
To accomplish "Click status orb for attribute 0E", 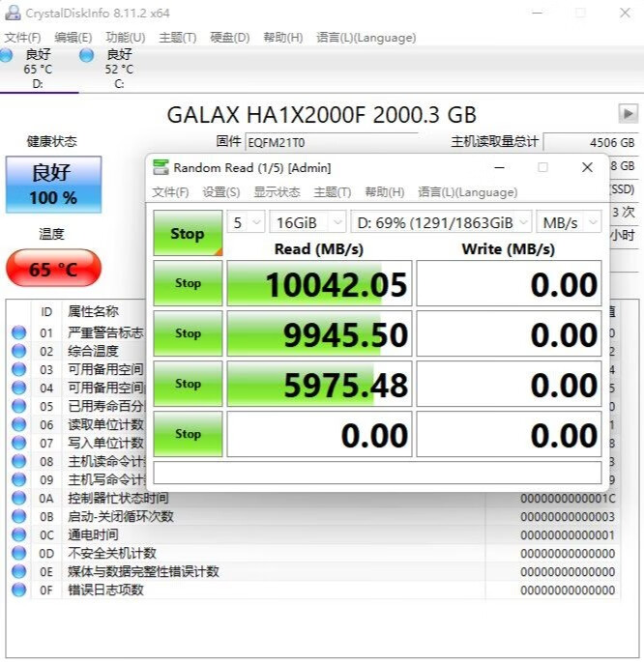I will (x=18, y=572).
